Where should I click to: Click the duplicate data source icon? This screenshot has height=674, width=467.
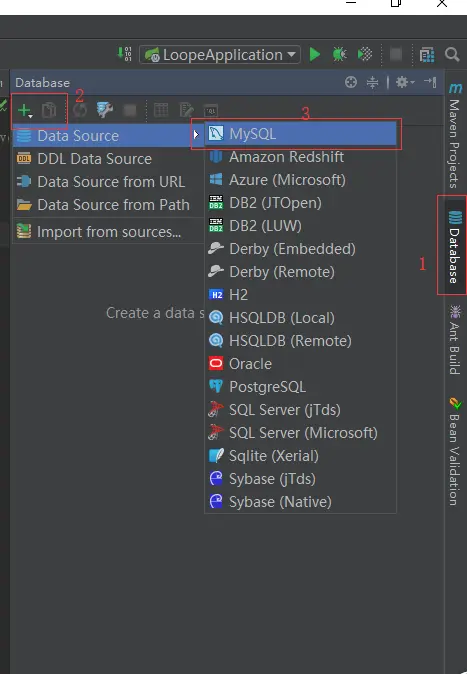pyautogui.click(x=49, y=110)
